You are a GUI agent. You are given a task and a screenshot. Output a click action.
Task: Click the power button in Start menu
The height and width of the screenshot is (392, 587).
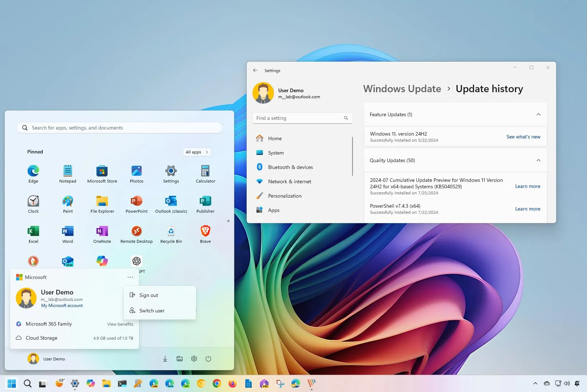208,359
